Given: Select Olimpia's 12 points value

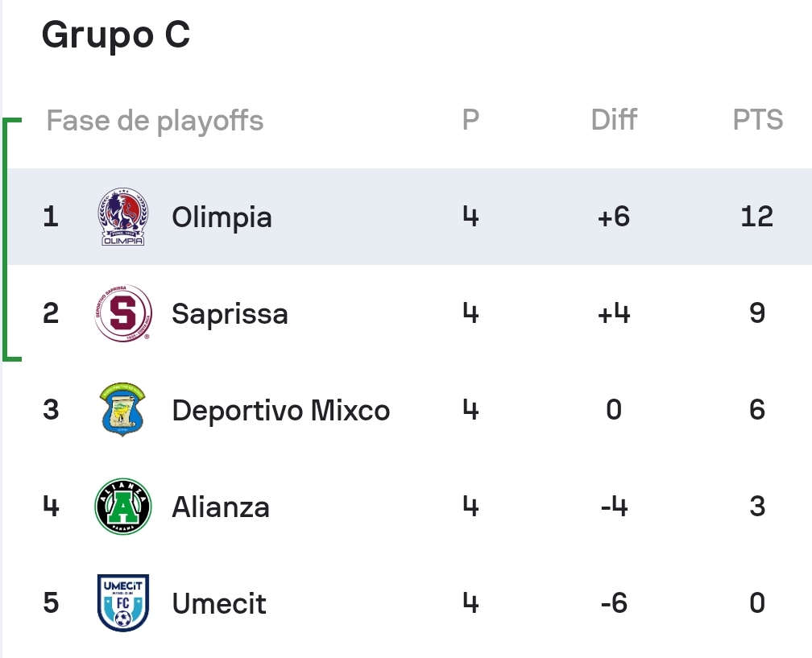Looking at the screenshot, I should click(756, 217).
